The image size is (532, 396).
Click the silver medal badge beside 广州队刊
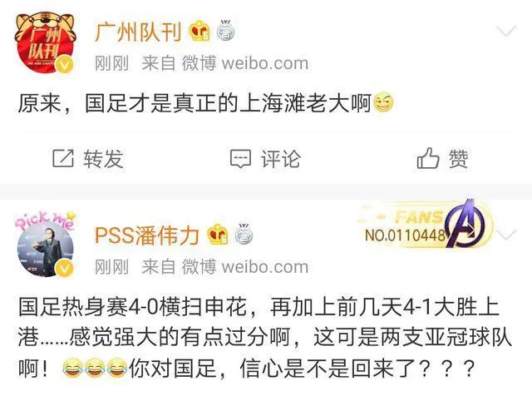(x=225, y=30)
